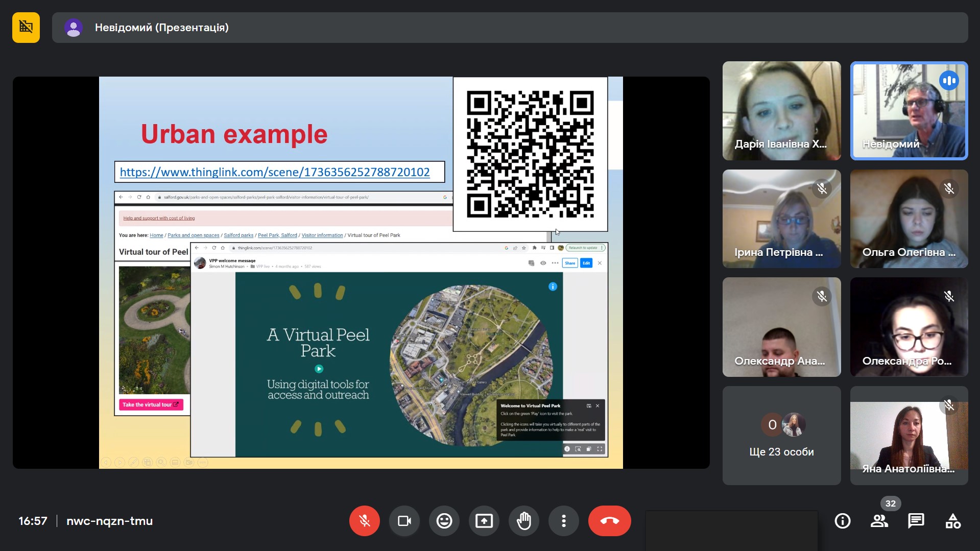Select Ірина Петрівна video tile
Image resolution: width=980 pixels, height=551 pixels.
tap(781, 219)
